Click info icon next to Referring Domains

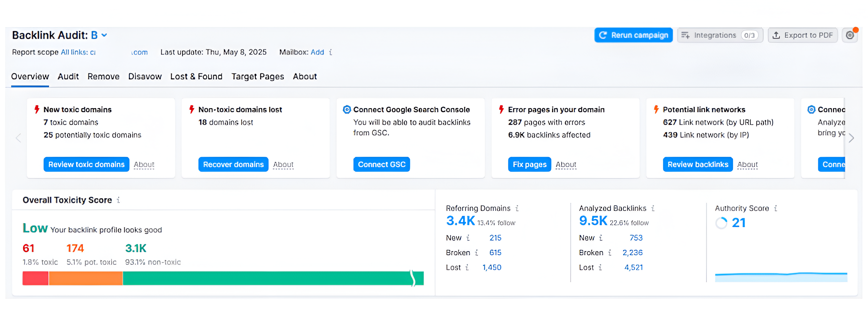tap(517, 209)
